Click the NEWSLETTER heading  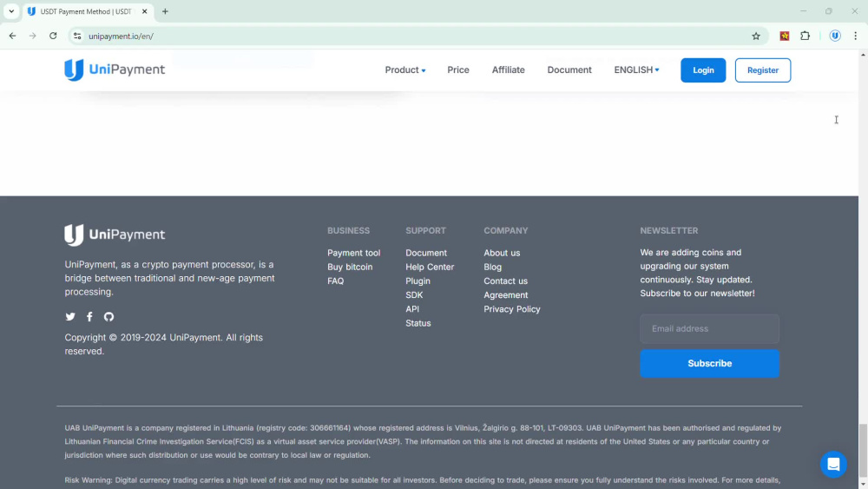tap(668, 230)
